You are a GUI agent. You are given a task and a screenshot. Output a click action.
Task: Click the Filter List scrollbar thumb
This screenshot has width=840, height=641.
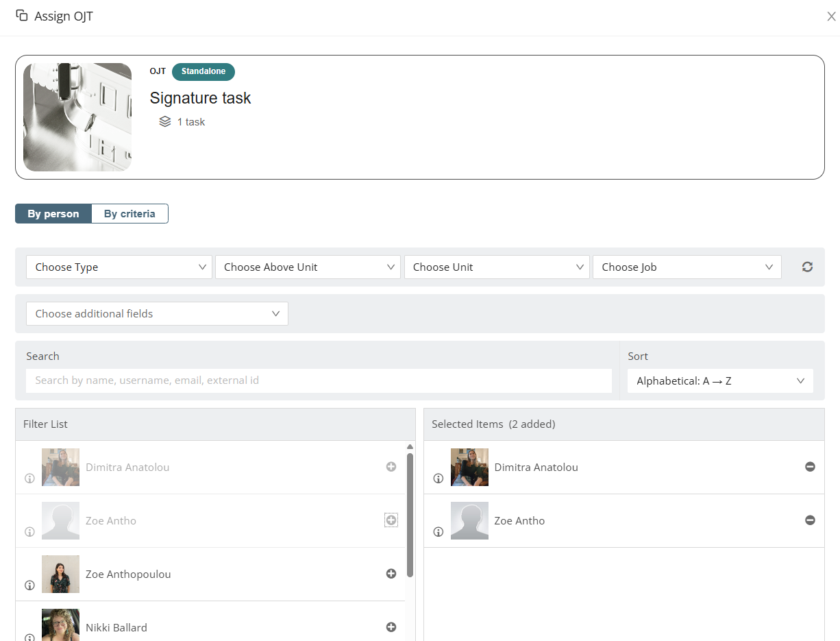coord(410,514)
